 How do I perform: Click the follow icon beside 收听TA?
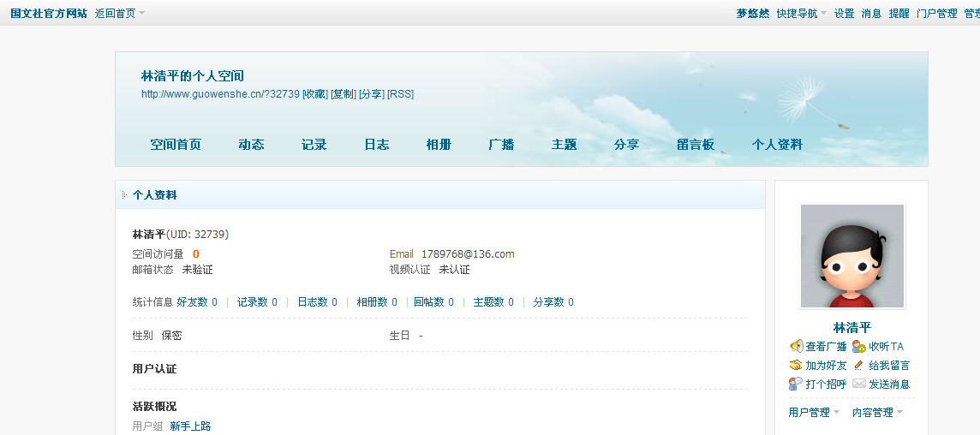[859, 346]
